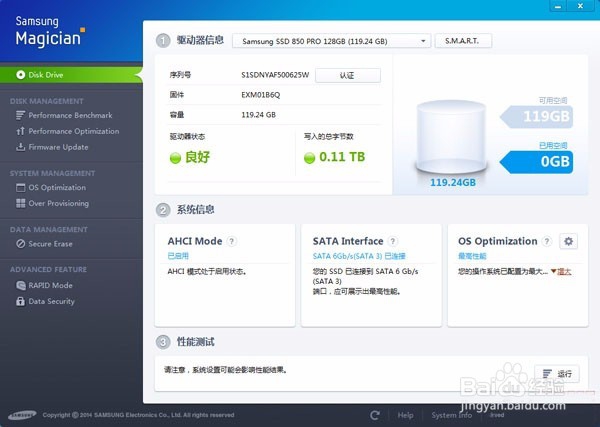
Task: Close the Magician window
Action: 580,6
